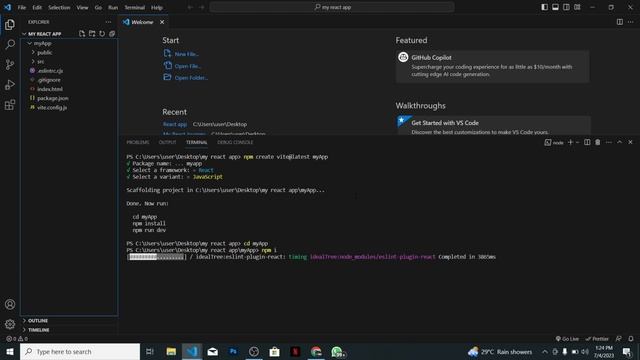Image resolution: width=640 pixels, height=360 pixels.
Task: Switch to the PROBLEMS tab
Action: [138, 142]
